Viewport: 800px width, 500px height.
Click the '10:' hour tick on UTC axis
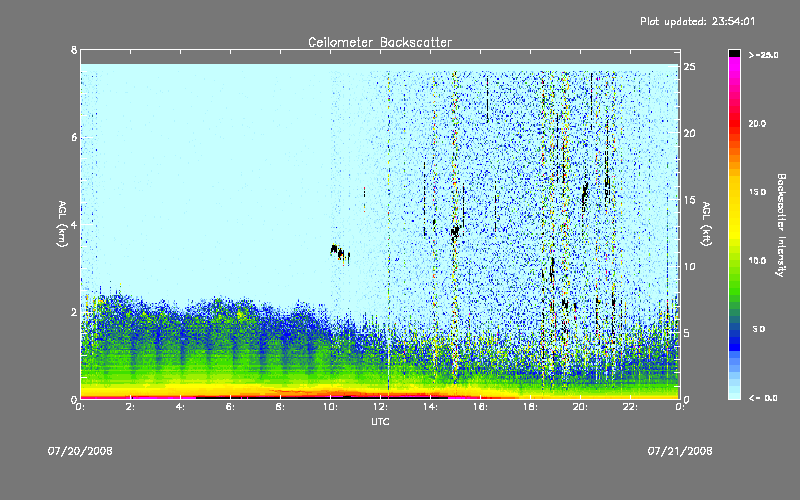[x=331, y=407]
